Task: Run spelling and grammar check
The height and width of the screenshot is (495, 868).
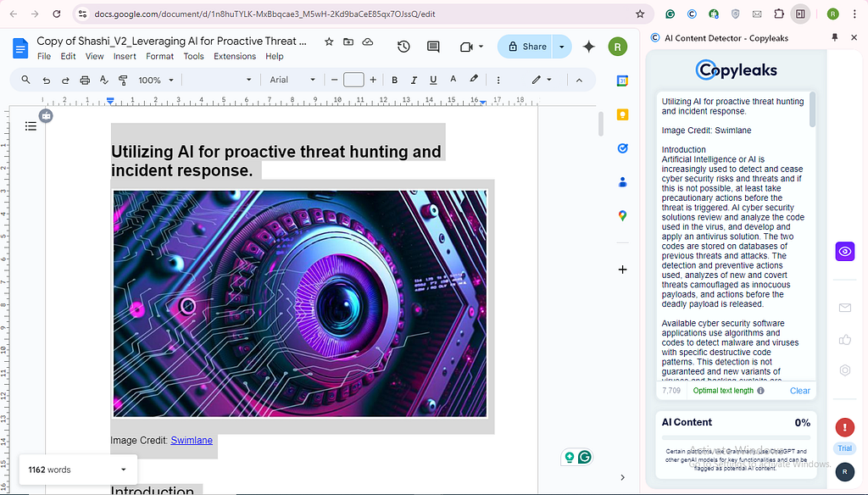Action: (x=103, y=81)
